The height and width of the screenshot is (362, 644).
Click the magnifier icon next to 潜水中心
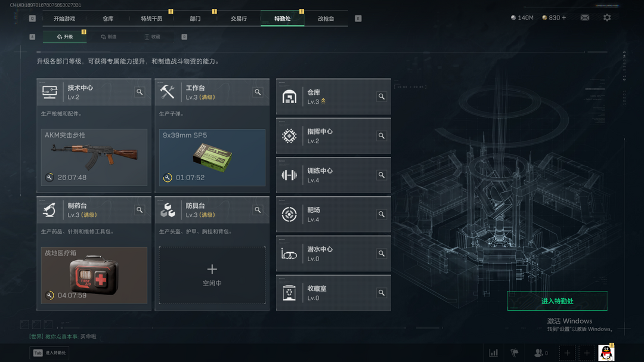[382, 253]
